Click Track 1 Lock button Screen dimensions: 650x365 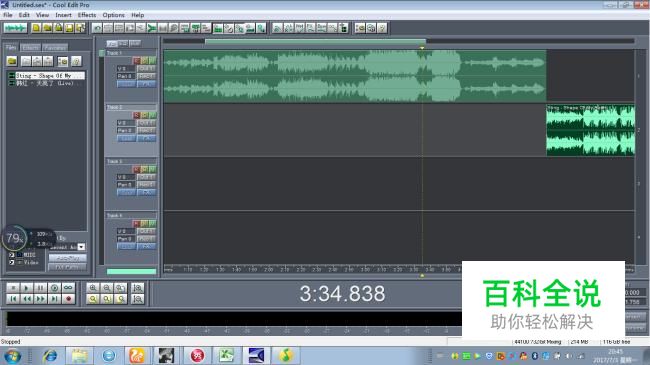click(126, 84)
